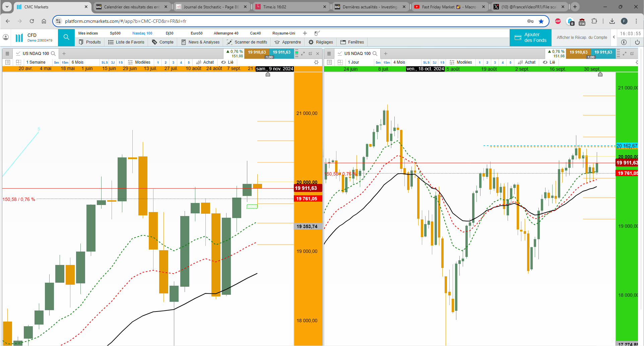This screenshot has height=346, width=644.
Task: Select the Cac40 watchlist tab
Action: pyautogui.click(x=255, y=33)
